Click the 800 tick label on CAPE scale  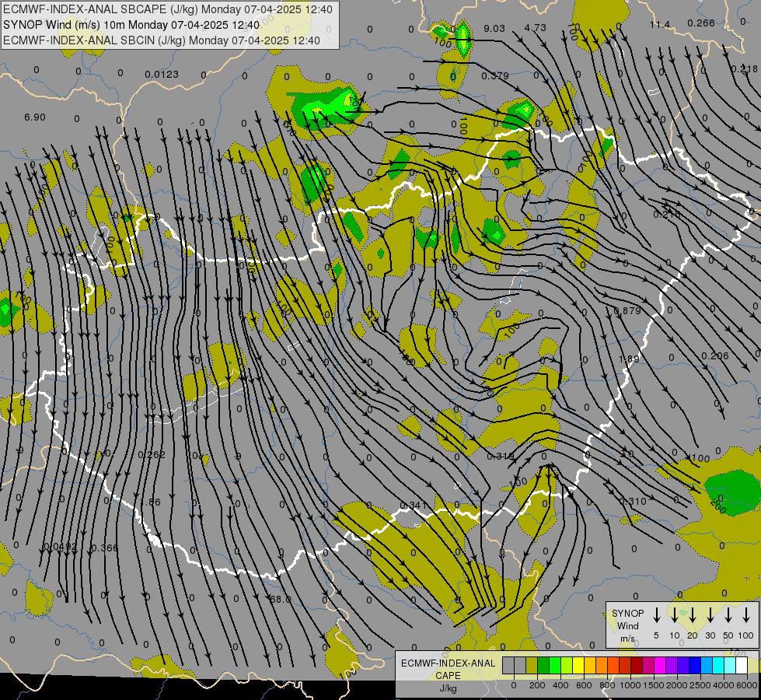(607, 685)
